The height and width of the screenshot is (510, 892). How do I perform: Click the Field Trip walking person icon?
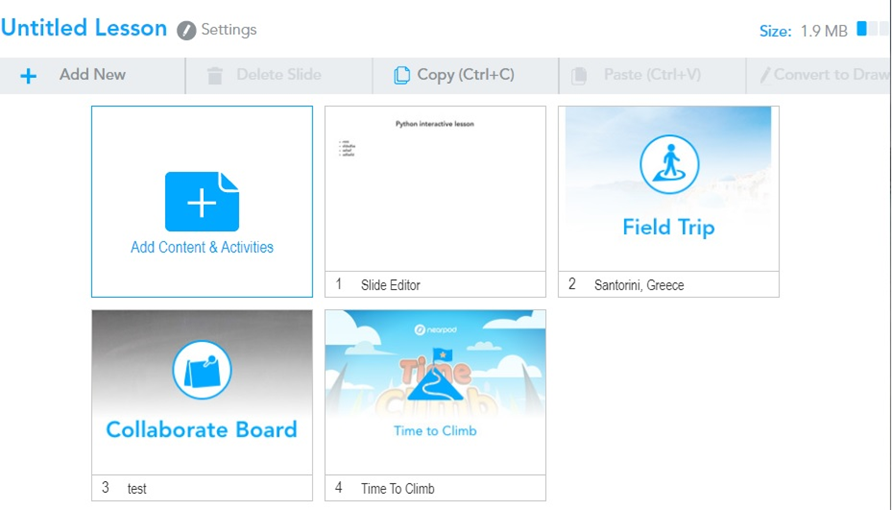(669, 165)
